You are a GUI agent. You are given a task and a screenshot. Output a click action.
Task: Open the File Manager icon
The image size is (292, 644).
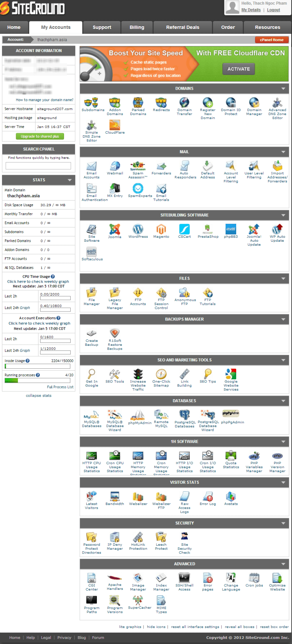click(92, 293)
